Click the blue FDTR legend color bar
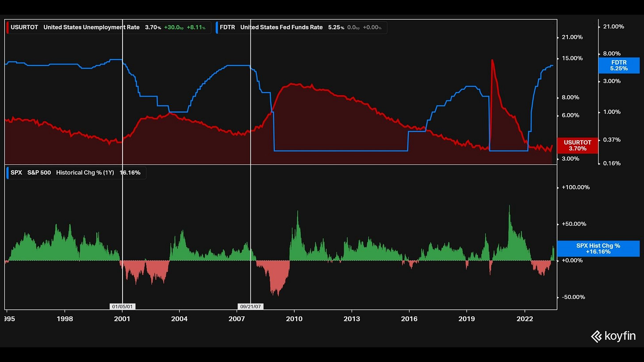Image resolution: width=644 pixels, height=362 pixels. [217, 27]
